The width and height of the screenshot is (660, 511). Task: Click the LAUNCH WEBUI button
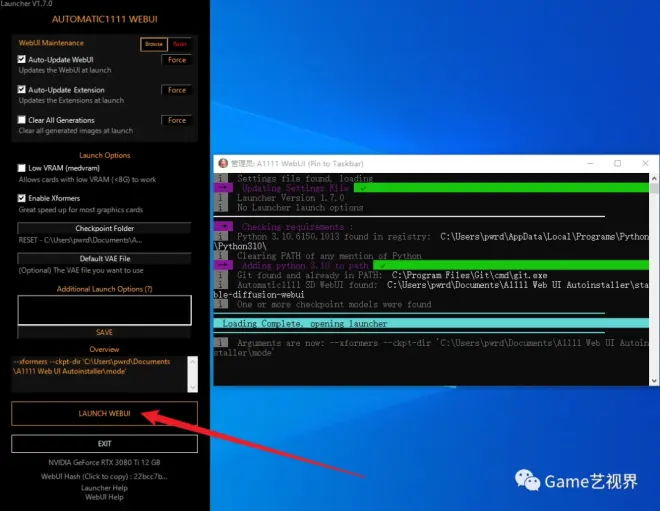pyautogui.click(x=104, y=413)
